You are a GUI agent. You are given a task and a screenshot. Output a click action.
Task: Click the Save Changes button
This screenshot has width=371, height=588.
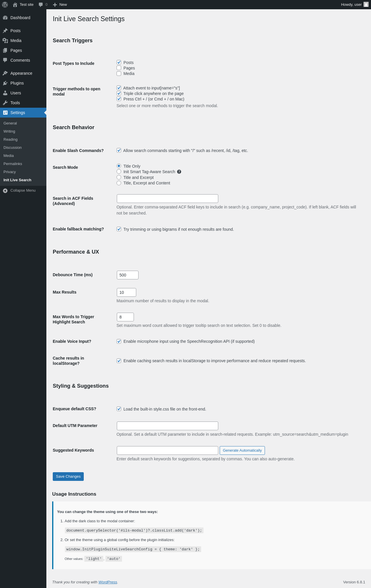pyautogui.click(x=68, y=477)
